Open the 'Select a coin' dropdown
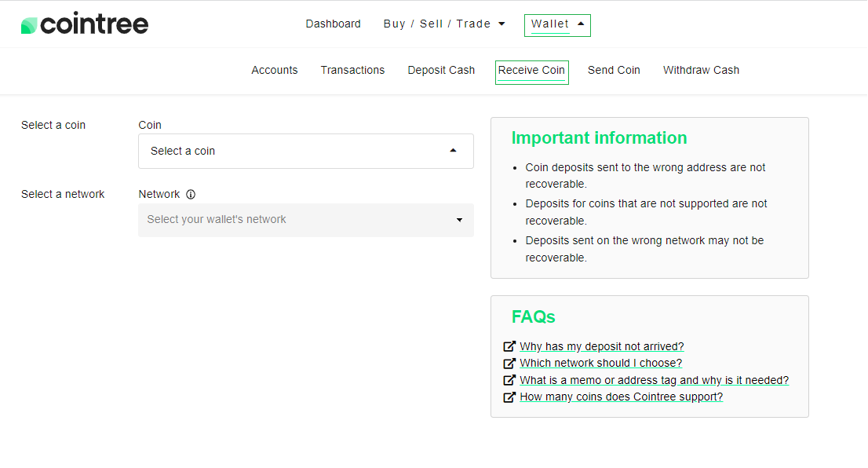Image resolution: width=868 pixels, height=468 pixels. tap(306, 152)
